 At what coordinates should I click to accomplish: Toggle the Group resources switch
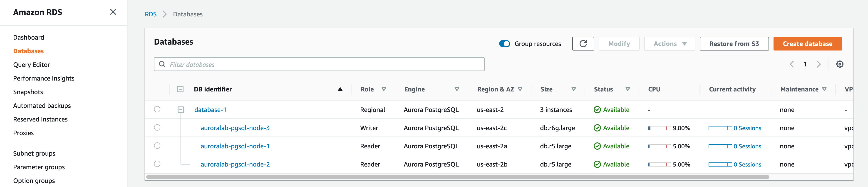click(x=504, y=44)
